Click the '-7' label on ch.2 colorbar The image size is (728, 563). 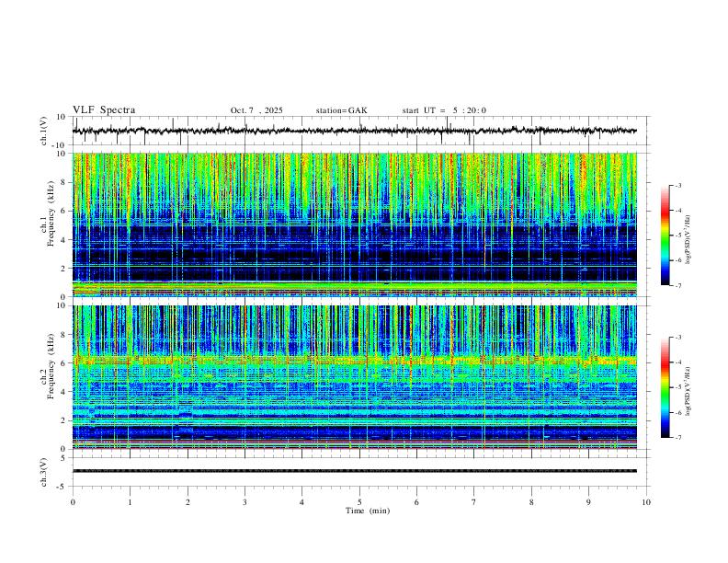tap(677, 438)
